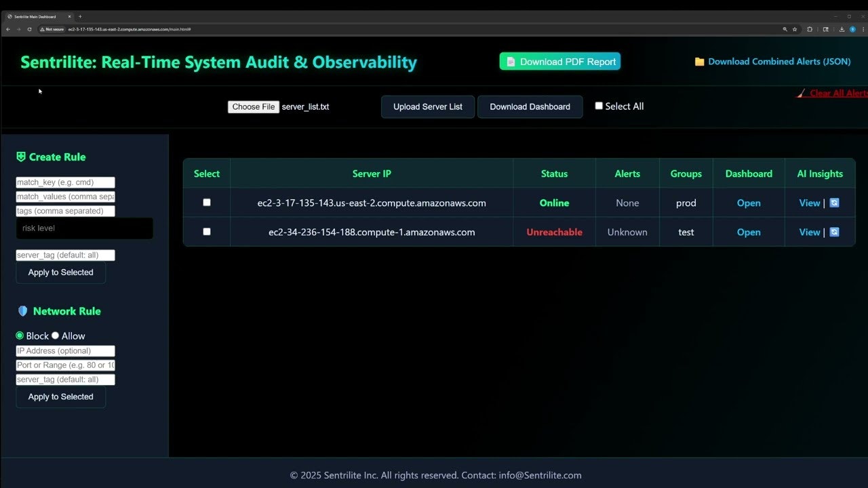Screen dimensions: 868x488
Task: Click the AI Insights column header
Action: coord(820,174)
